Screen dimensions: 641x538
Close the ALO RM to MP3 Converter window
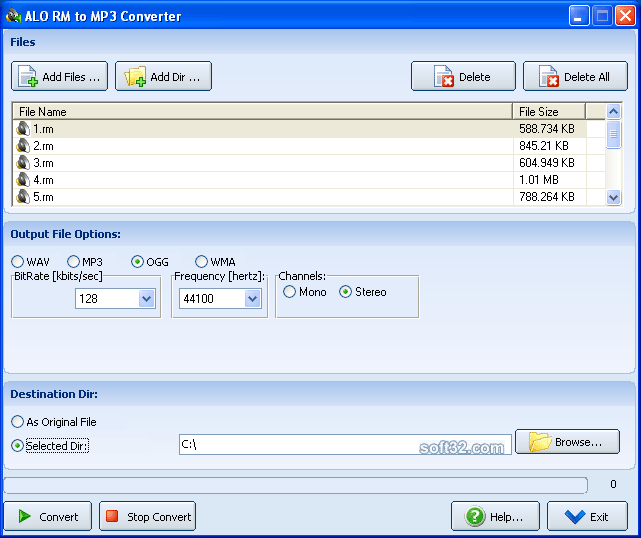click(x=625, y=16)
